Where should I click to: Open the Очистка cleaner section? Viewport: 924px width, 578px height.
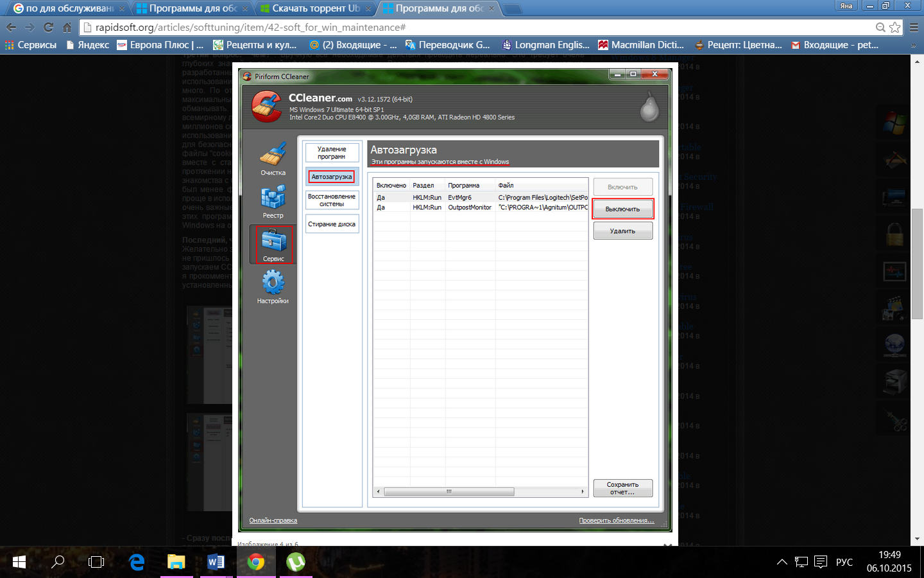[273, 158]
